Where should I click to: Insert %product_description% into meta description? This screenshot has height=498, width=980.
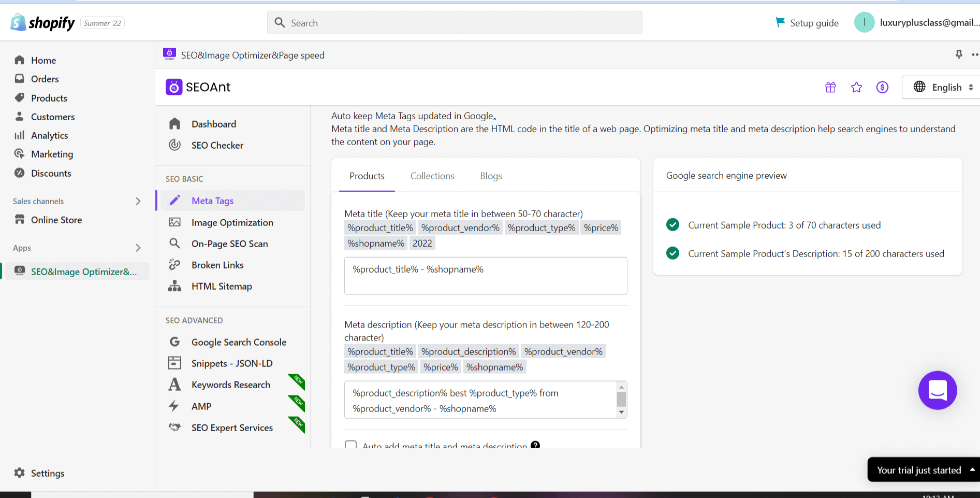click(x=469, y=351)
